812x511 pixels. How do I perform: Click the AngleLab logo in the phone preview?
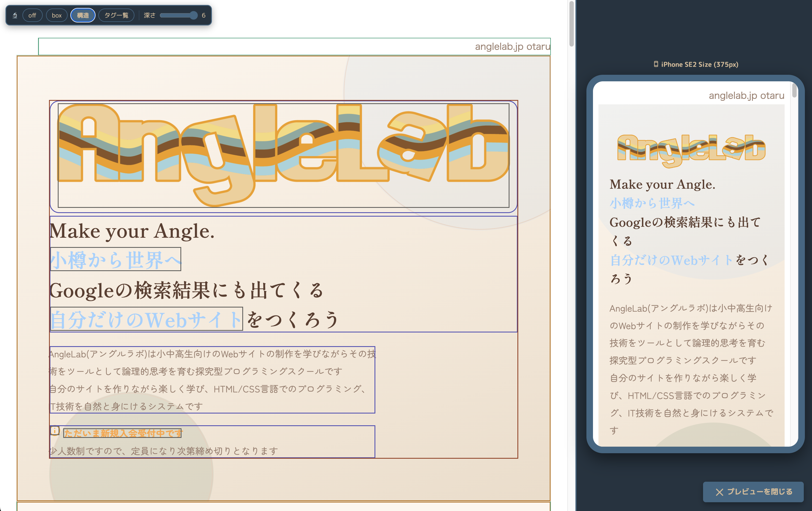tap(691, 151)
